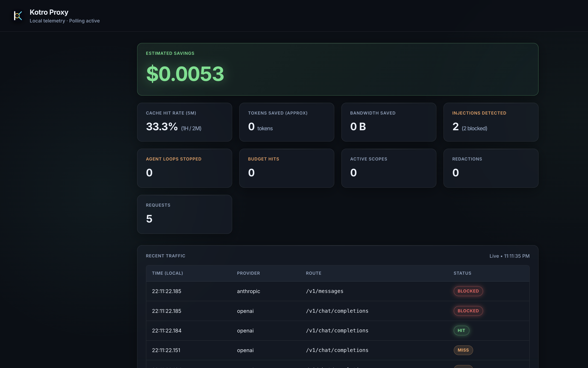
Task: Click the Estimated Savings label
Action: (x=170, y=53)
